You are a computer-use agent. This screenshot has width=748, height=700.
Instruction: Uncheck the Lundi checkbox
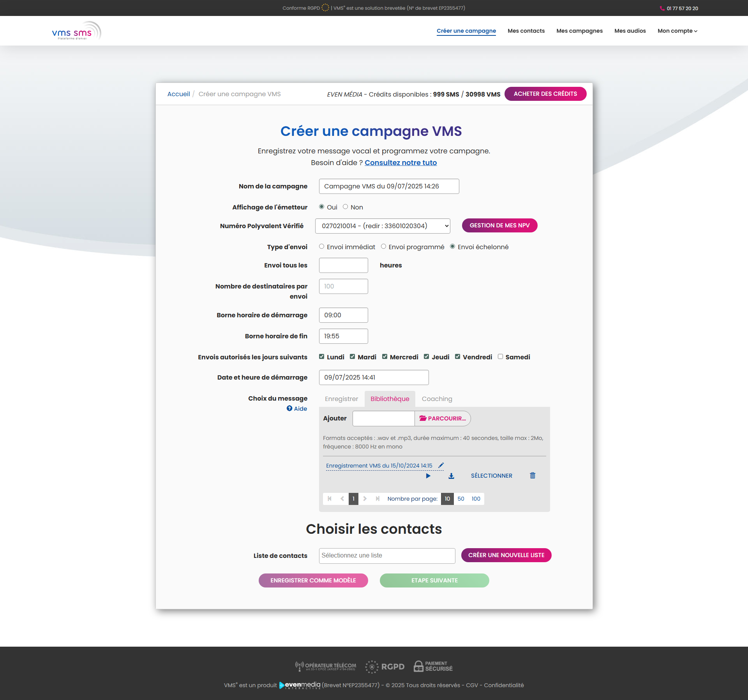[x=321, y=357]
